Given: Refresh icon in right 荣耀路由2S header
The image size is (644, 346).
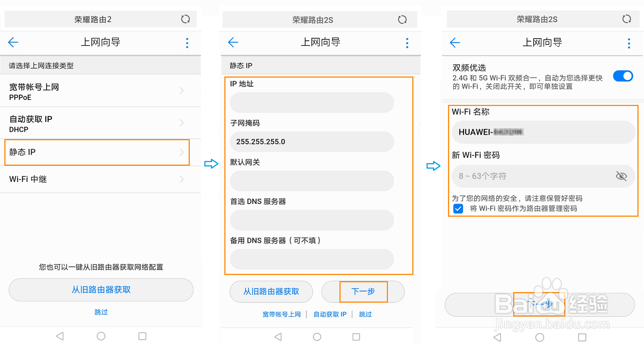Looking at the screenshot, I should click(627, 19).
